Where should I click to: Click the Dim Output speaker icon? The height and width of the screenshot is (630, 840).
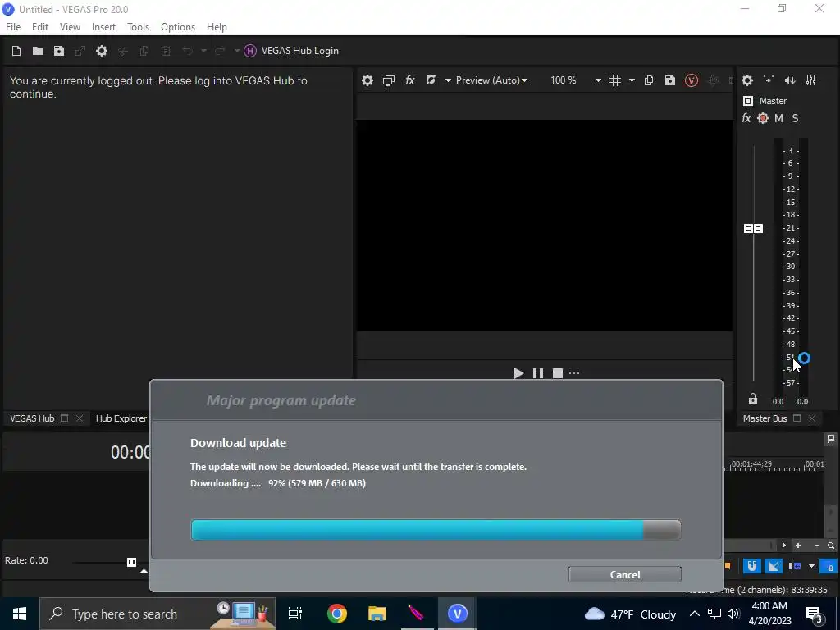pos(790,80)
